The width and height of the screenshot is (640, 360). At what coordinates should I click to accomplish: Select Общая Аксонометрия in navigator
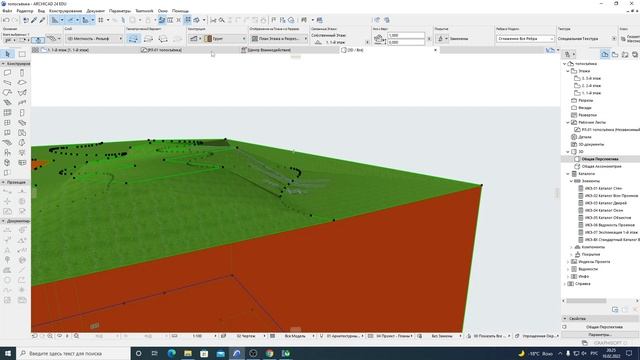click(601, 167)
